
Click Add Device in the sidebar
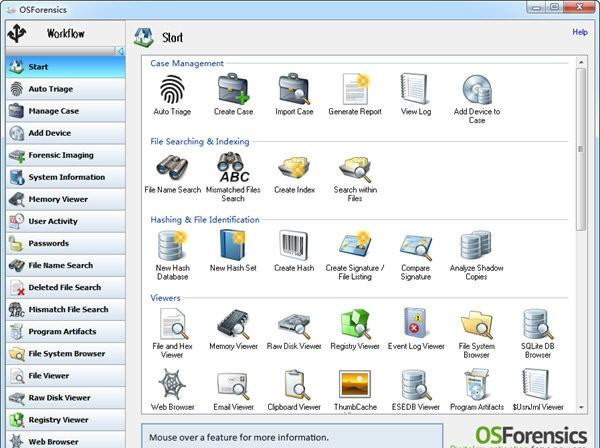[x=65, y=133]
